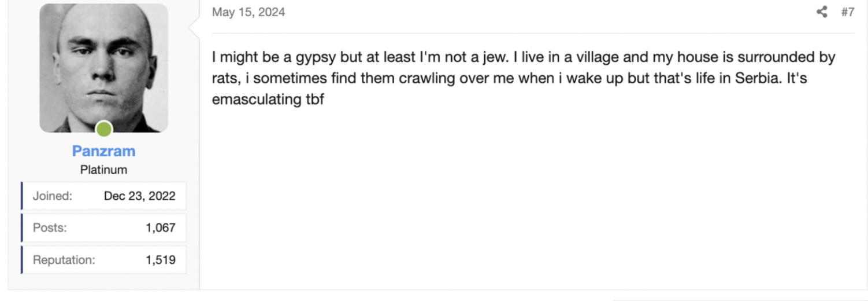Click the blue bar beside Joined row
868x301 pixels.
(22, 196)
